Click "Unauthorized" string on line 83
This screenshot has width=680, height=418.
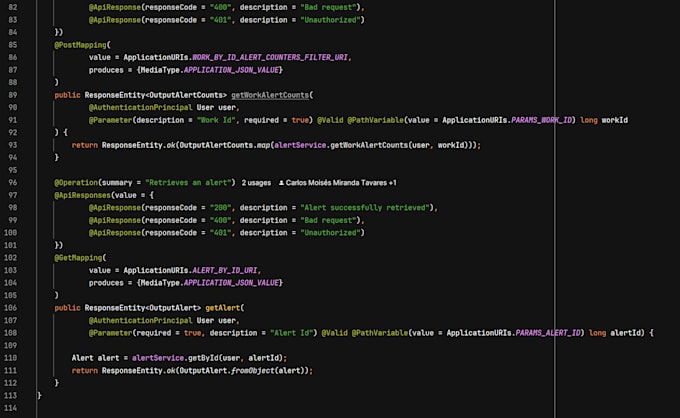330,20
